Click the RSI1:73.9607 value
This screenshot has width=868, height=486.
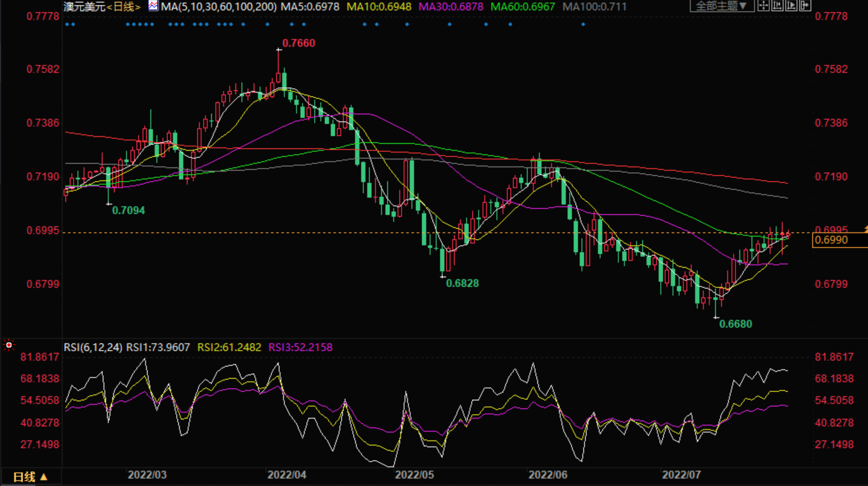coord(158,347)
